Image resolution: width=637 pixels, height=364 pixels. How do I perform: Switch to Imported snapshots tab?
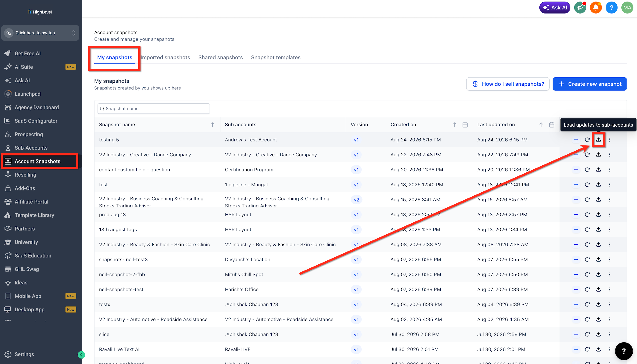[165, 58]
